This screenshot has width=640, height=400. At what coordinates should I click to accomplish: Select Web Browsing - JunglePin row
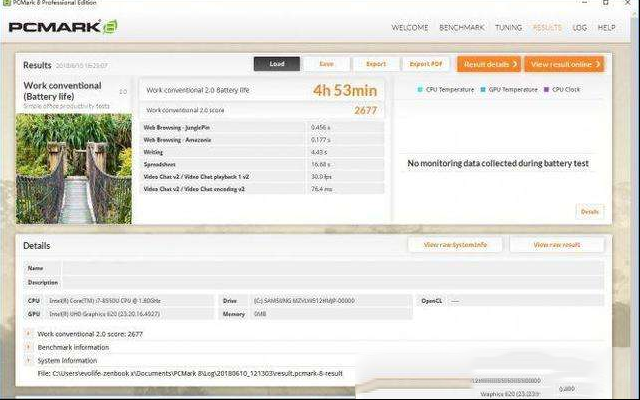point(262,127)
